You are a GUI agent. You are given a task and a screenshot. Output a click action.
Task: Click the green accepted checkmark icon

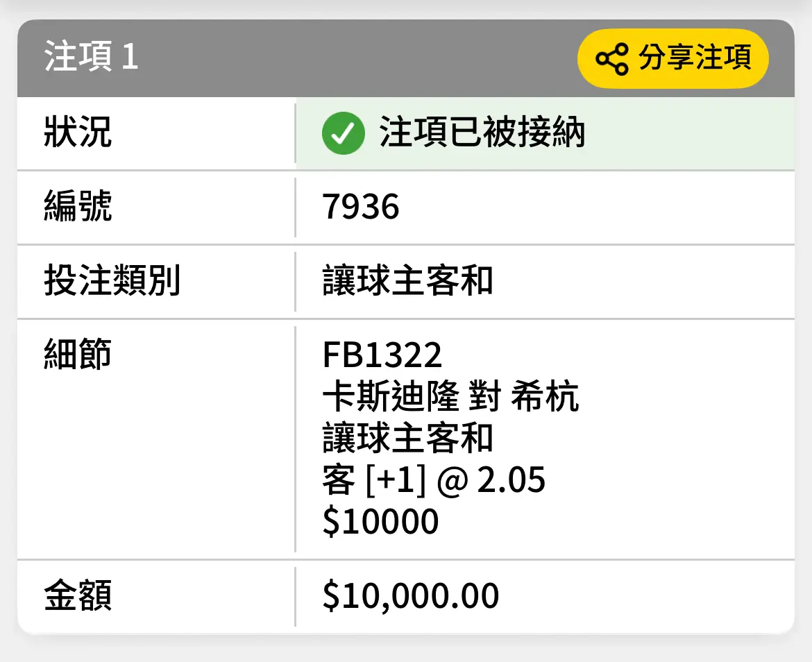[x=344, y=133]
